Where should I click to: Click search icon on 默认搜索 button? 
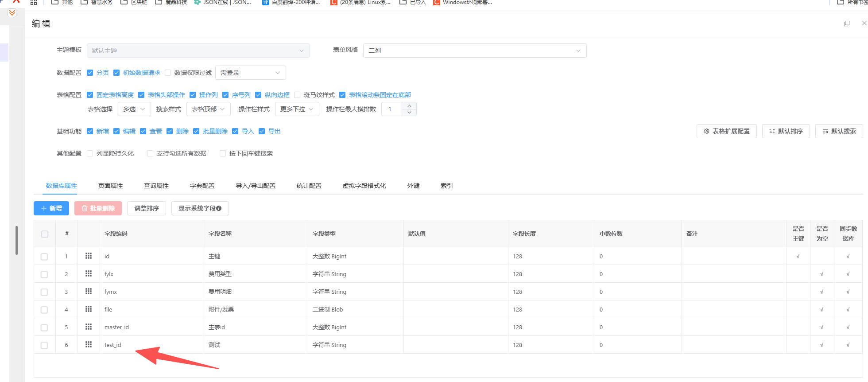tap(825, 131)
